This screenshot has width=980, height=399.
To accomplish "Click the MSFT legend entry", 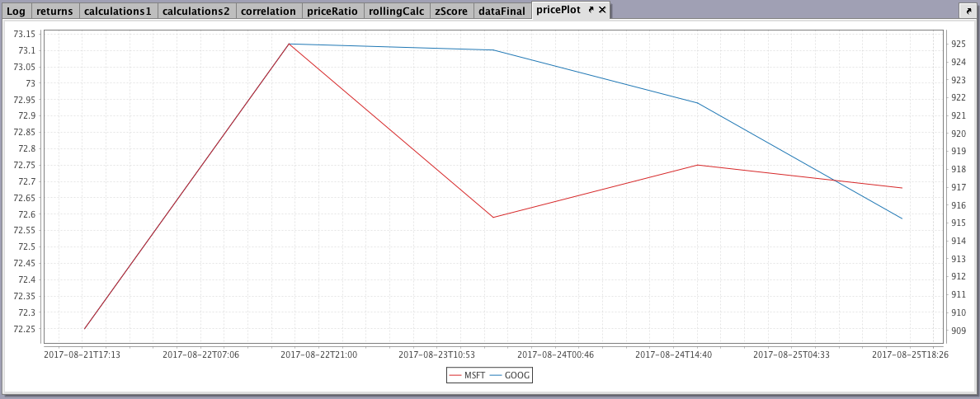I will 474,375.
